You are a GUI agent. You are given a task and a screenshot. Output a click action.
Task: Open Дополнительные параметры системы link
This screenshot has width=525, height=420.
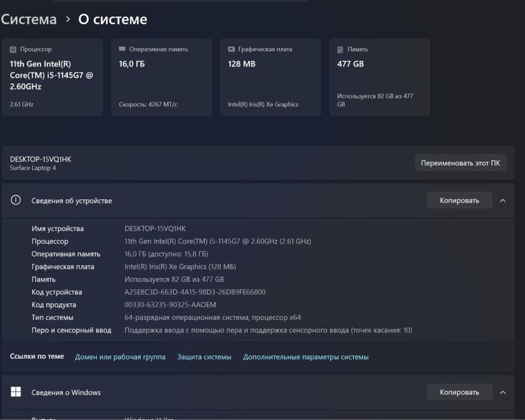[x=305, y=357]
